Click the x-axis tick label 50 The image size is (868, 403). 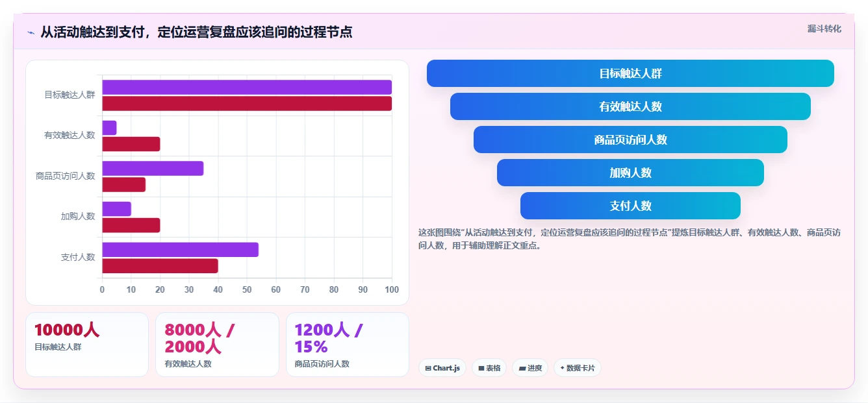[x=247, y=289]
